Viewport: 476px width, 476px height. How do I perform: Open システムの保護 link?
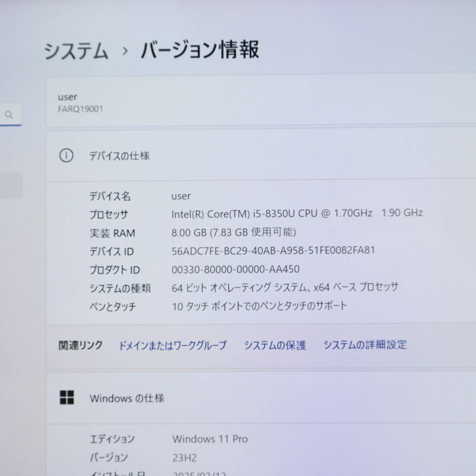[275, 345]
